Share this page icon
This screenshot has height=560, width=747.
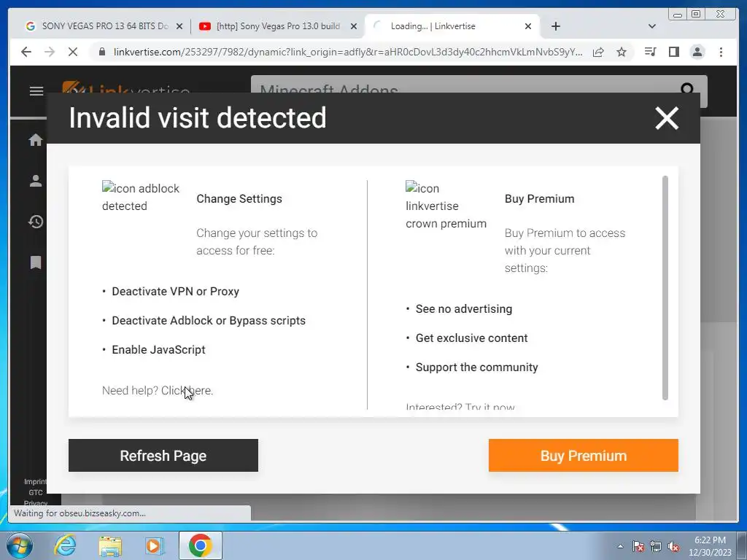coord(598,52)
